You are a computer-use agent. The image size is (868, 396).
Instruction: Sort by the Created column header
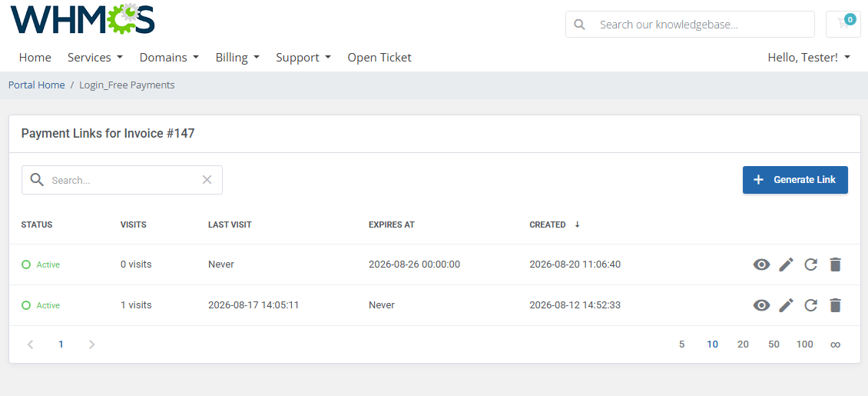click(548, 225)
